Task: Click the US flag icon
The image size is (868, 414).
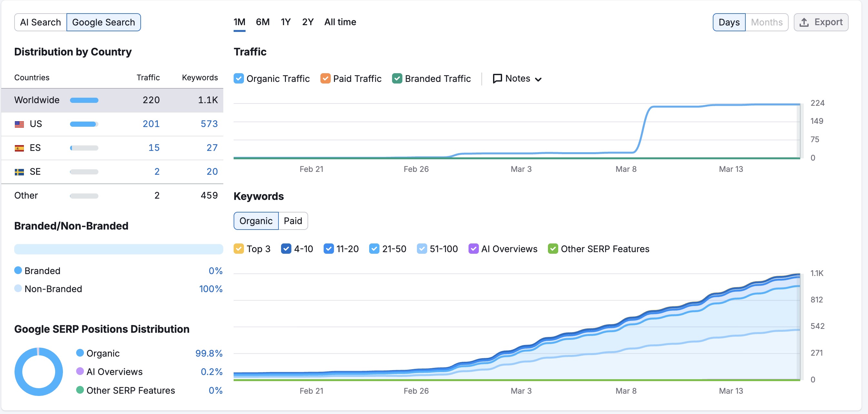Action: tap(19, 124)
